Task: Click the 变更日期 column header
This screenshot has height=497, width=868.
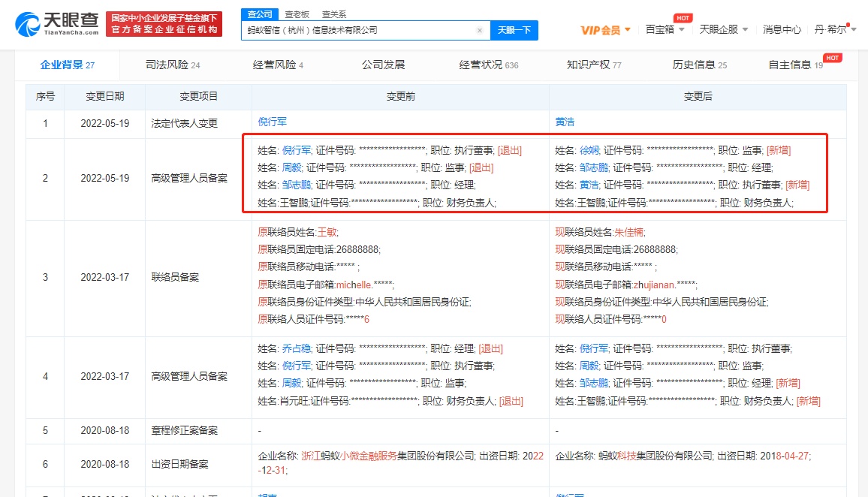Action: click(104, 96)
